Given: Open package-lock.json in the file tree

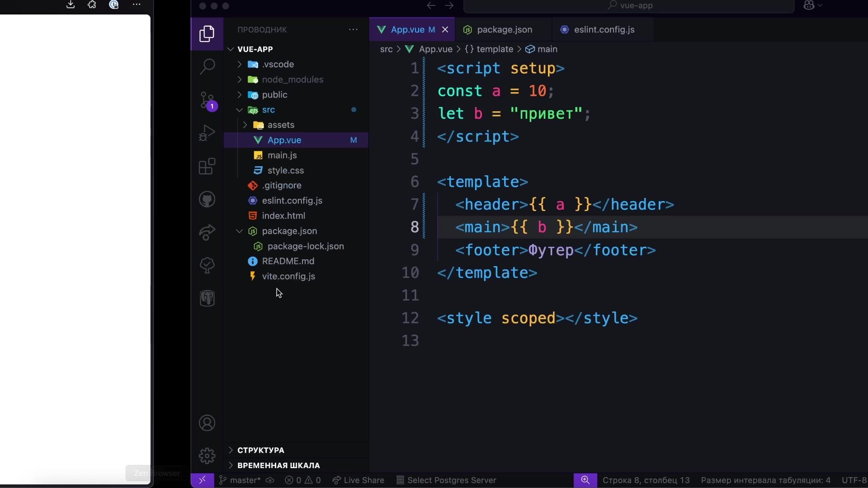Looking at the screenshot, I should [296, 246].
